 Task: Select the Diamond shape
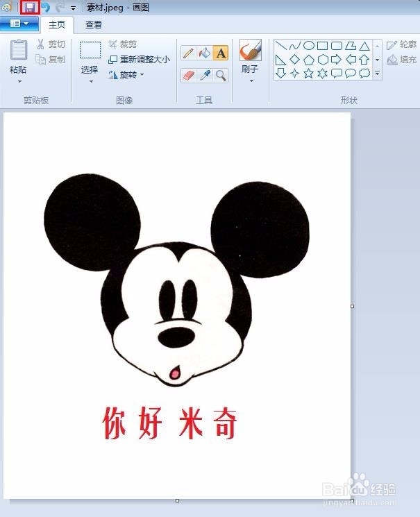click(x=294, y=60)
